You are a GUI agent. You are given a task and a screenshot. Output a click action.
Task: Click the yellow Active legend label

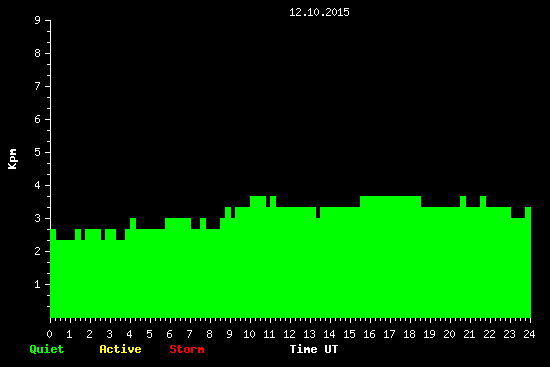(x=120, y=349)
